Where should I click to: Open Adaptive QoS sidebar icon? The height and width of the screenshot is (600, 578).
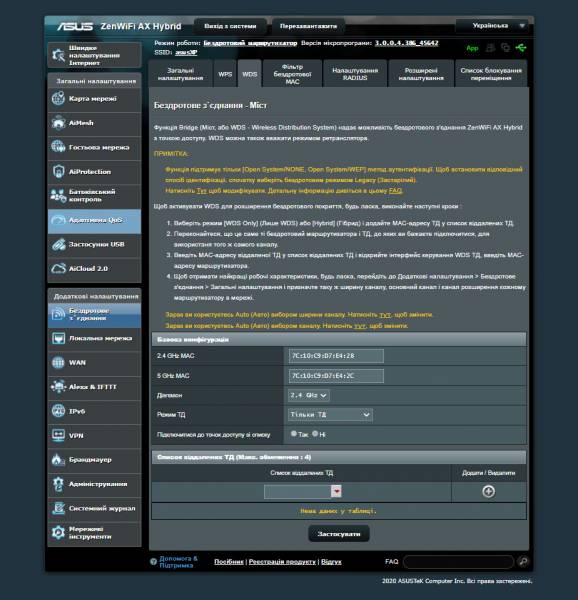coord(59,220)
